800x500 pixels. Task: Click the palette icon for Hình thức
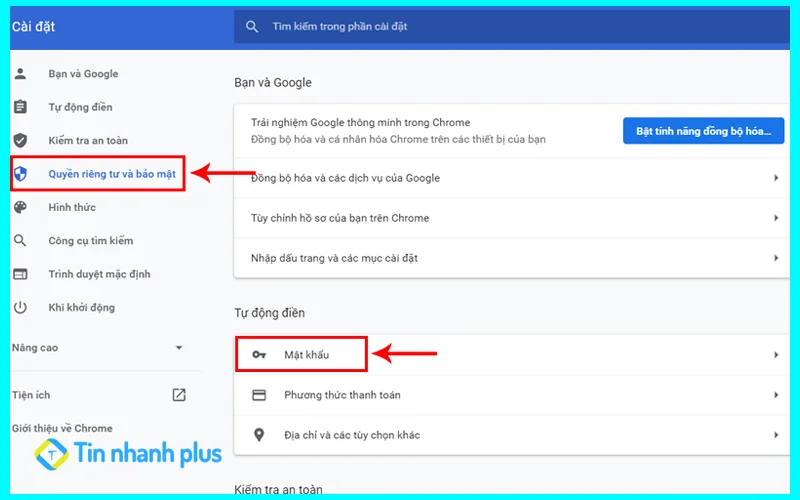pyautogui.click(x=20, y=207)
